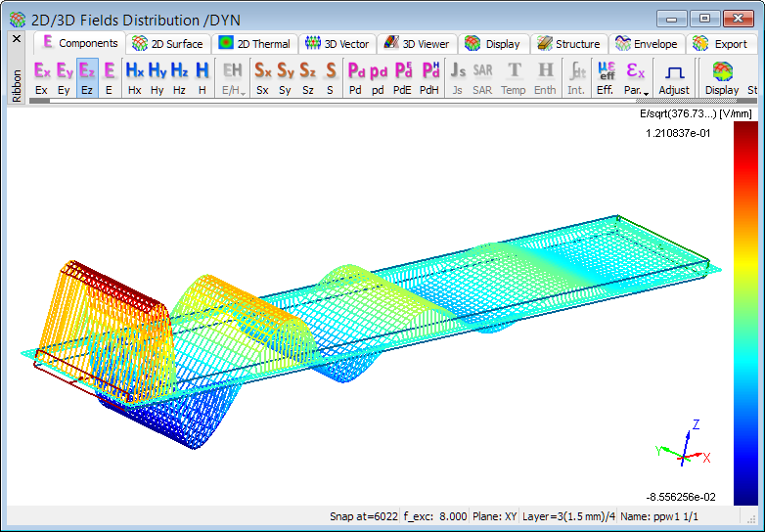Show the Sx Poynting vector component

coord(262,77)
